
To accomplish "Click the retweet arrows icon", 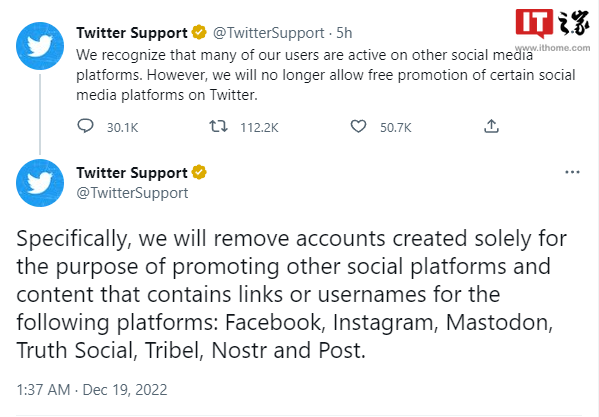I will point(219,126).
